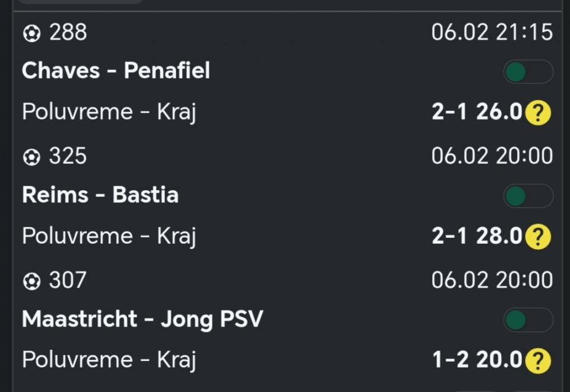
Task: Open the Reims - Bastia match
Action: (x=100, y=195)
